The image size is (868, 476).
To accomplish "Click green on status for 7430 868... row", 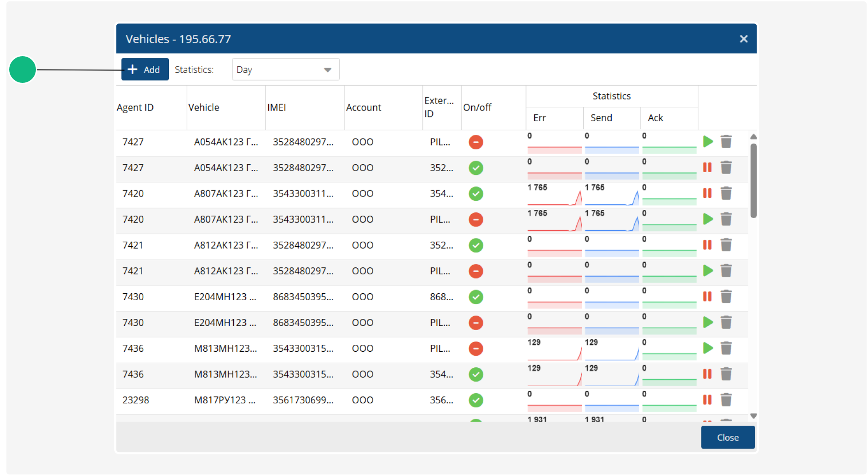I will [x=476, y=297].
